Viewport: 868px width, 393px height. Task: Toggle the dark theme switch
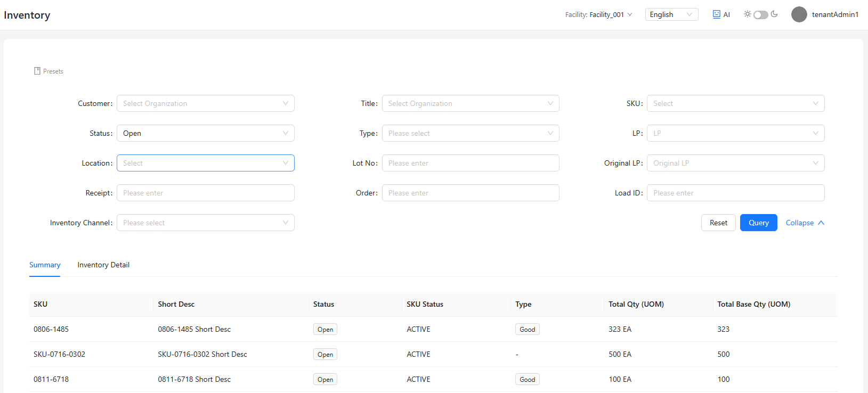[761, 14]
